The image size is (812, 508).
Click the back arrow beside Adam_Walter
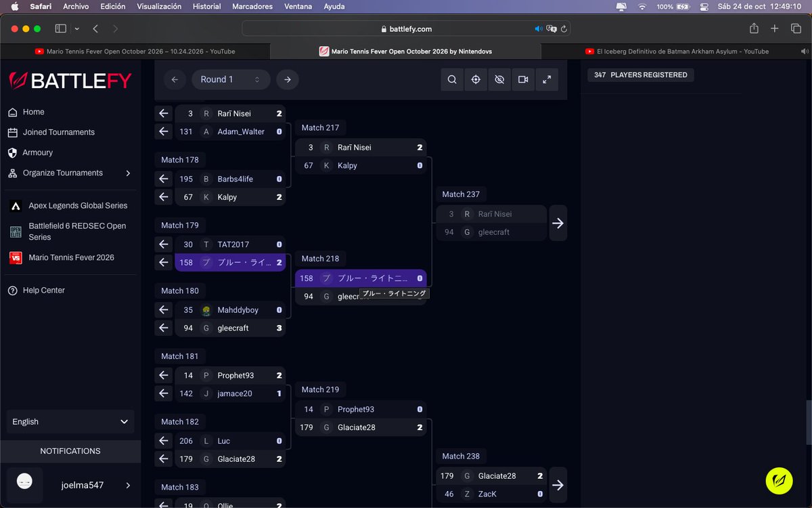coord(164,131)
